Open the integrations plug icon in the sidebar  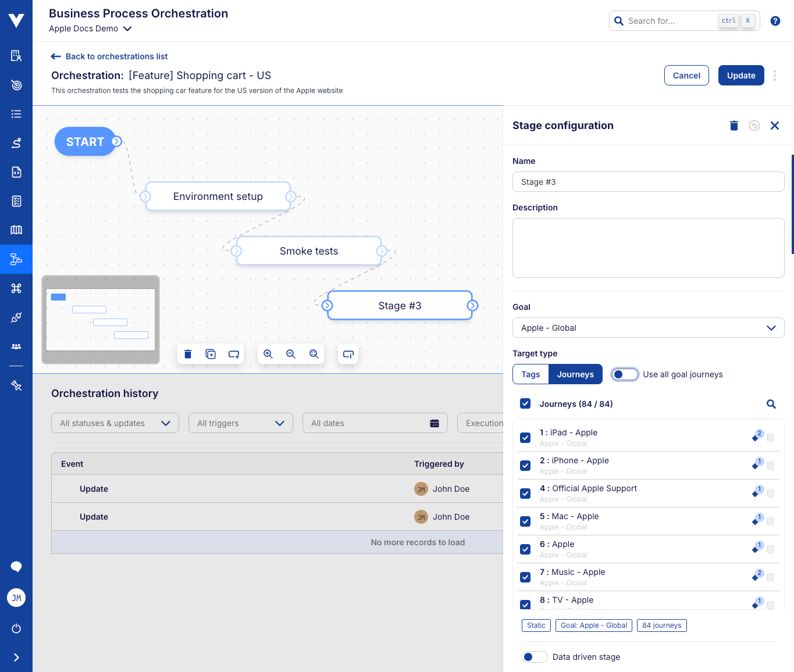click(16, 317)
